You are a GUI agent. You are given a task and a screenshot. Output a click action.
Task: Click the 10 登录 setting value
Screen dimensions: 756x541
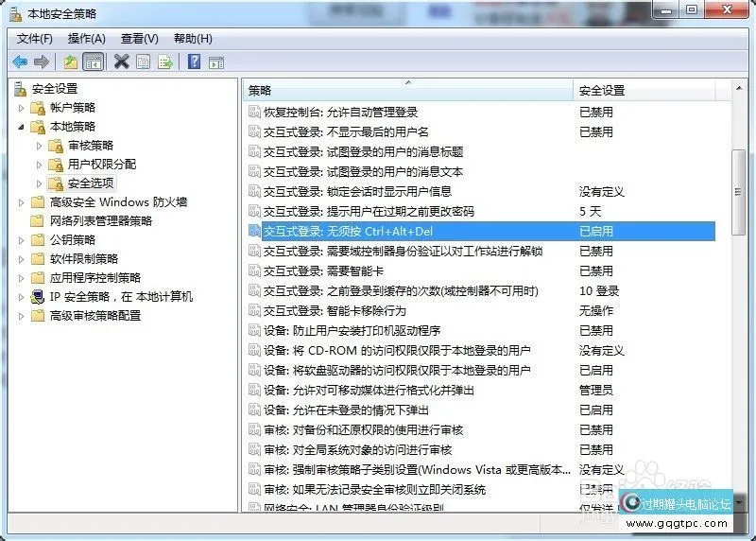[x=599, y=290]
